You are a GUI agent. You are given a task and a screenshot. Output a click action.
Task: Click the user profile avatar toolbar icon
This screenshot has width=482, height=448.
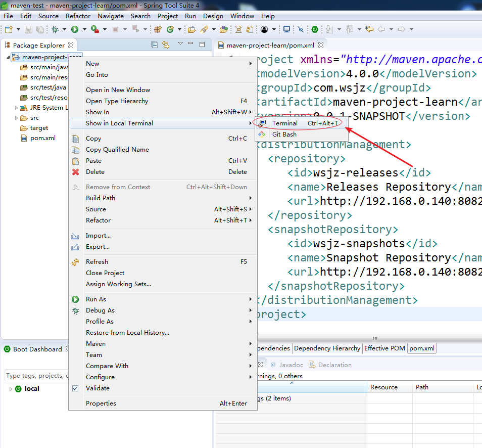pos(264,29)
